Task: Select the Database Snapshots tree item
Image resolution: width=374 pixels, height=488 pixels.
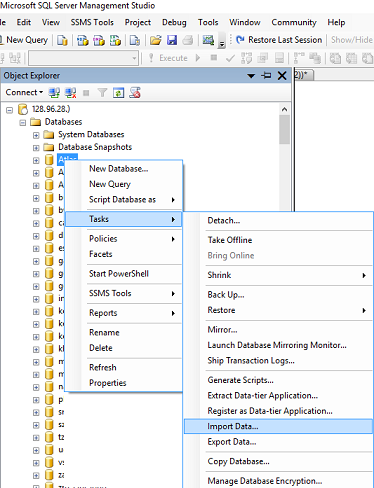Action: 95,147
